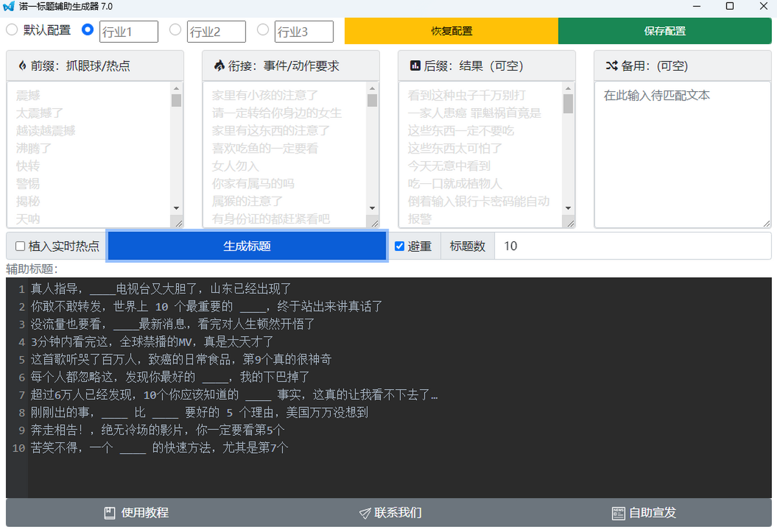Click the 行业3 name input field
777x532 pixels.
[304, 32]
